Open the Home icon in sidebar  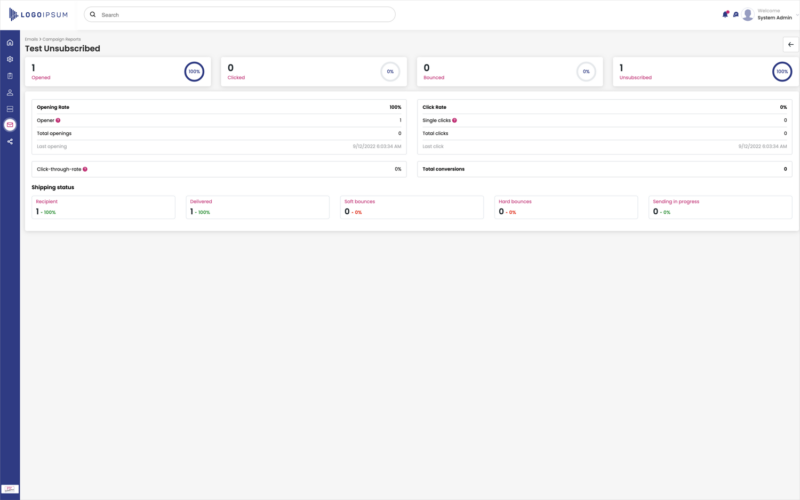(10, 43)
